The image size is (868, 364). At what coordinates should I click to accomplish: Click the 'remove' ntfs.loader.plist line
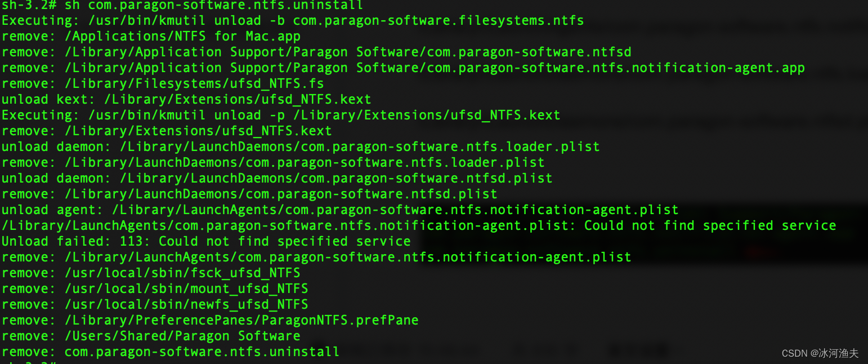coord(272,163)
